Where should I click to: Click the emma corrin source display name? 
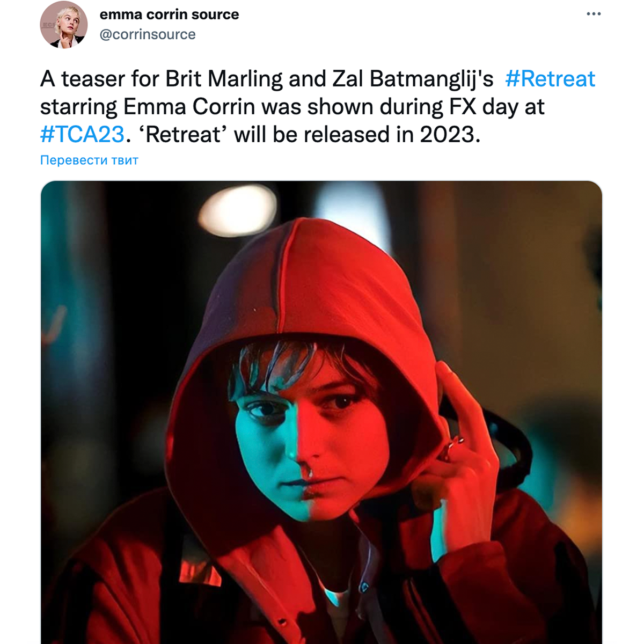tap(169, 14)
